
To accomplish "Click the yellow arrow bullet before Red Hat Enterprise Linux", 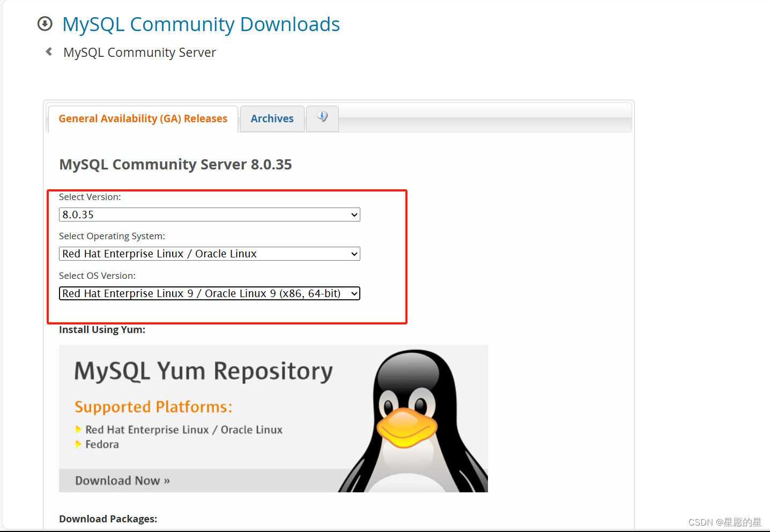I will pos(80,430).
